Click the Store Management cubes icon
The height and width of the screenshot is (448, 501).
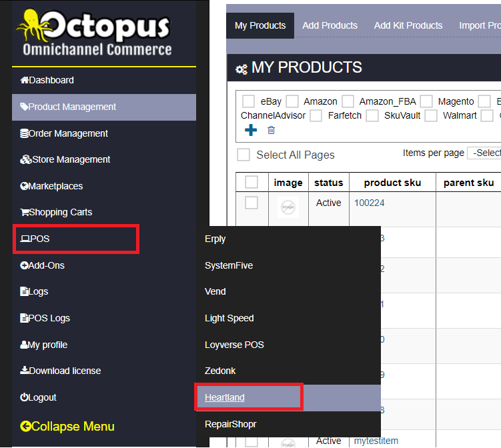click(25, 159)
